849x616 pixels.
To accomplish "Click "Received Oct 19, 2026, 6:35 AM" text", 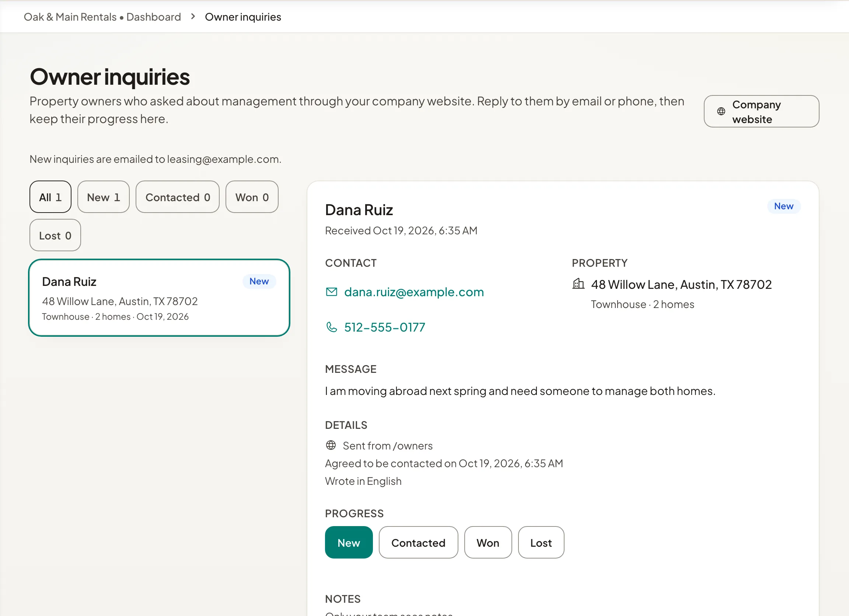I will 401,231.
